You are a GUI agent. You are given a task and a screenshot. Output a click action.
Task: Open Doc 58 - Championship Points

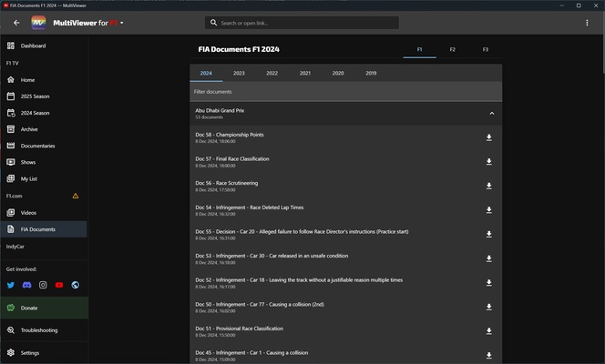[345, 137]
